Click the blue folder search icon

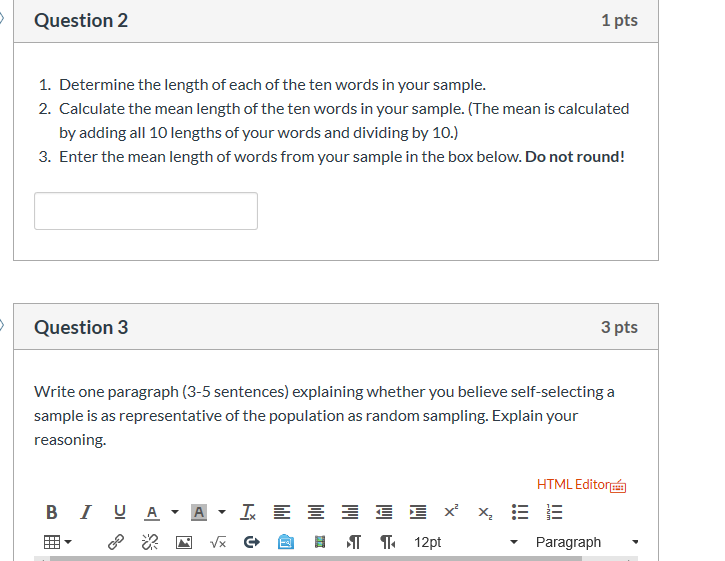coord(286,542)
